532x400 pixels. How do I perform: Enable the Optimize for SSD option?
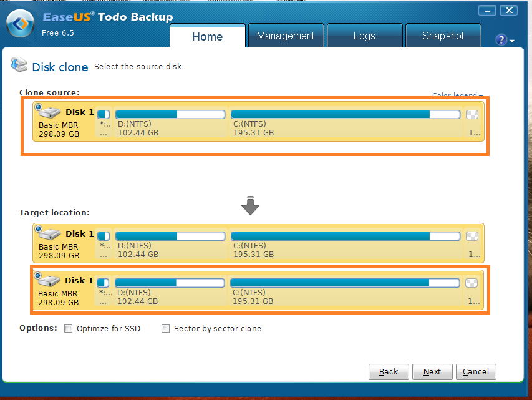(69, 329)
